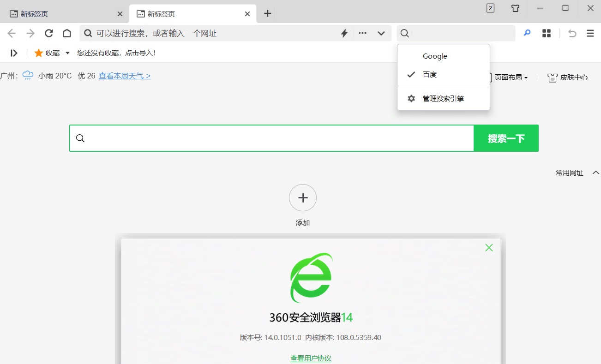Click the 搜索一下 search button

point(506,138)
